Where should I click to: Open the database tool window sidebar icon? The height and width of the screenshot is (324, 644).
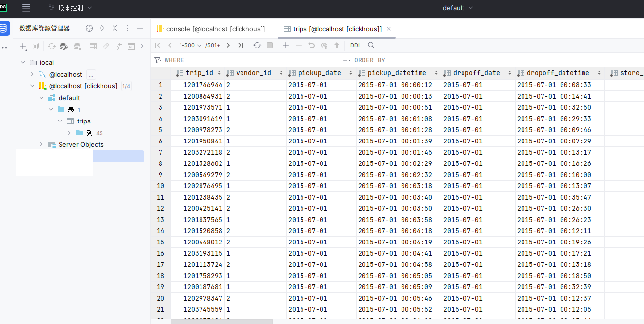click(x=3, y=28)
